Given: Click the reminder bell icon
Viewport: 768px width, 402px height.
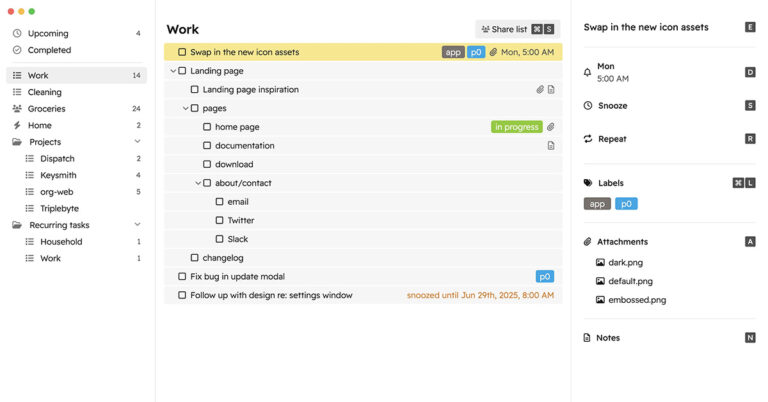Looking at the screenshot, I should point(588,72).
